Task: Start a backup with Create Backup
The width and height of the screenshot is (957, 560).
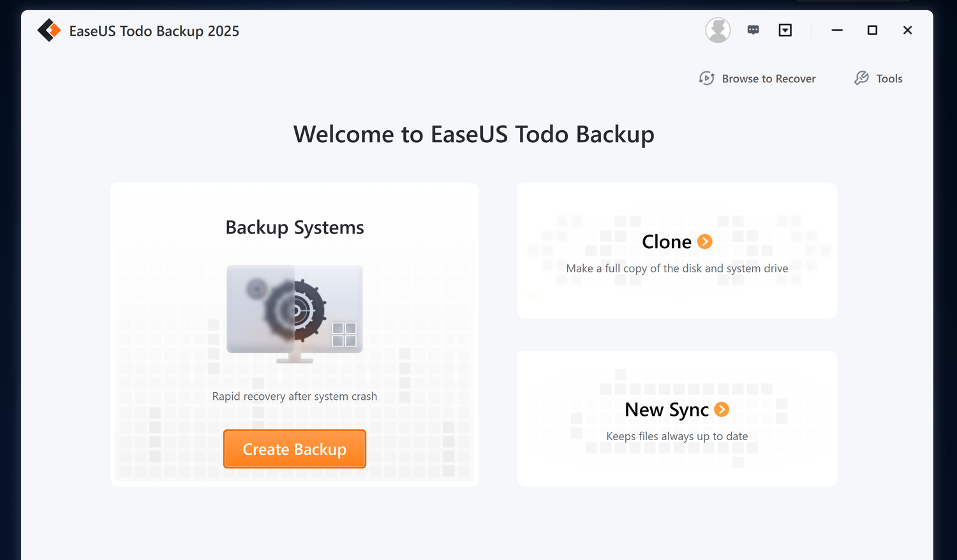Action: pos(295,449)
